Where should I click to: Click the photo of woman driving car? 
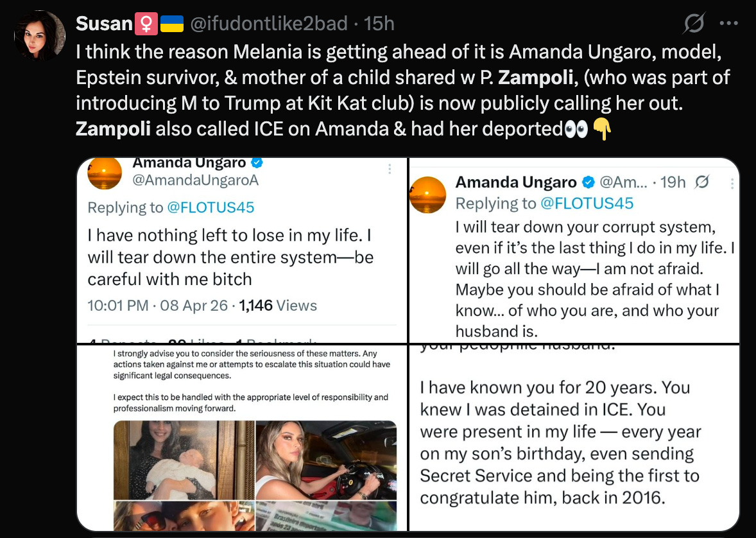(x=326, y=460)
